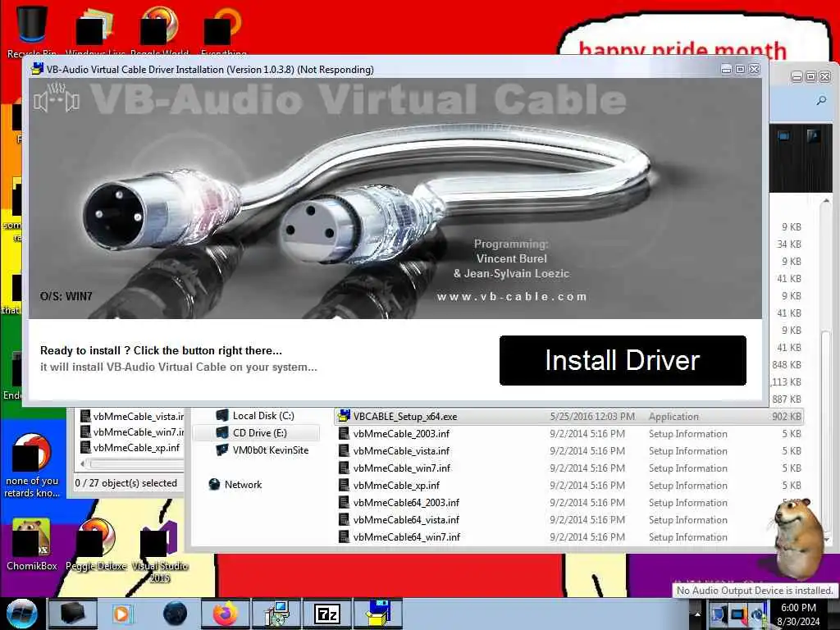Click the network monitor tray icon
Viewport: 840px width, 630px height.
(x=738, y=614)
